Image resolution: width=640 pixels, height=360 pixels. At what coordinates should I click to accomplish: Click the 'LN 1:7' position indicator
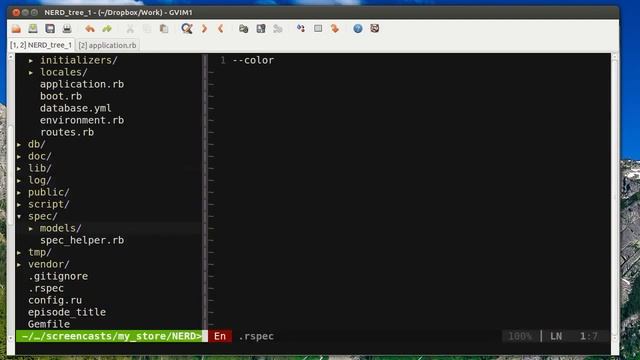(574, 336)
